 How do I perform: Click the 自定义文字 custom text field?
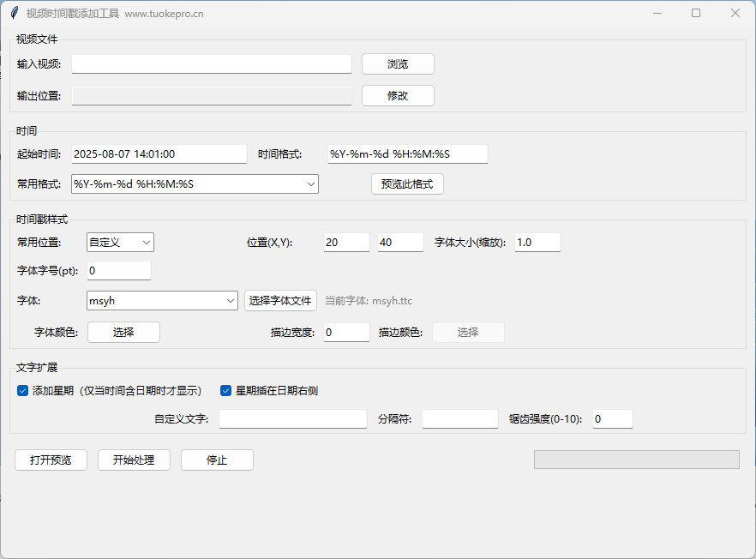(x=292, y=418)
